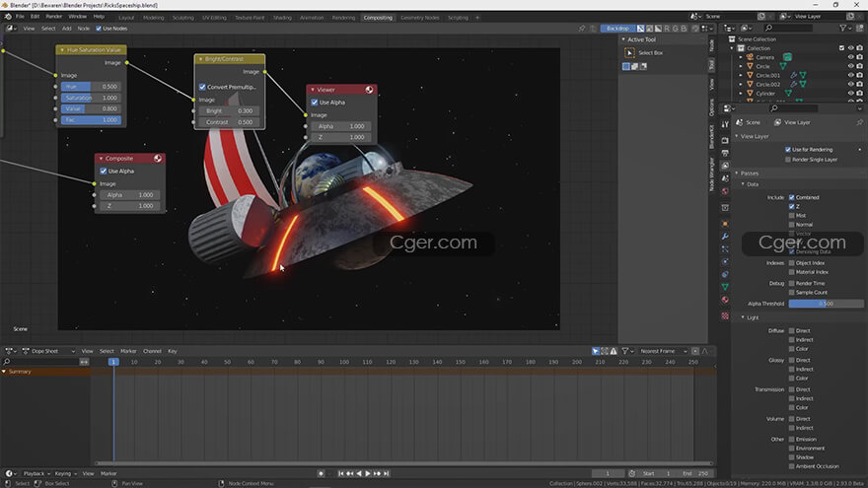Screen dimensions: 868x488
Task: Toggle the Backdrop button in the compositor header
Action: [617, 29]
